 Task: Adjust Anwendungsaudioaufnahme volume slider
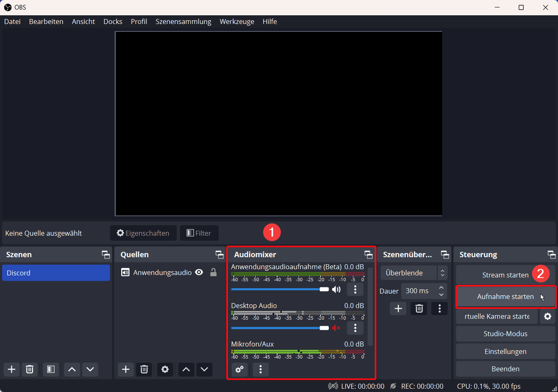coord(280,290)
